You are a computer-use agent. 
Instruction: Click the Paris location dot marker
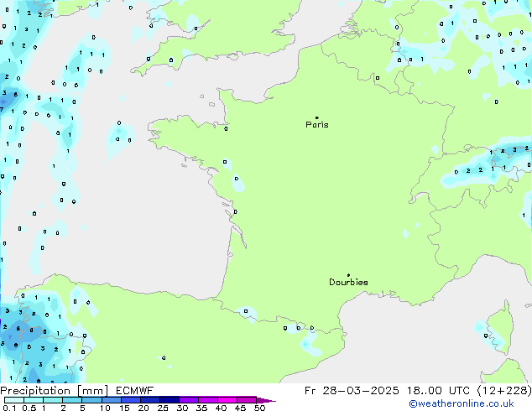coord(317,117)
